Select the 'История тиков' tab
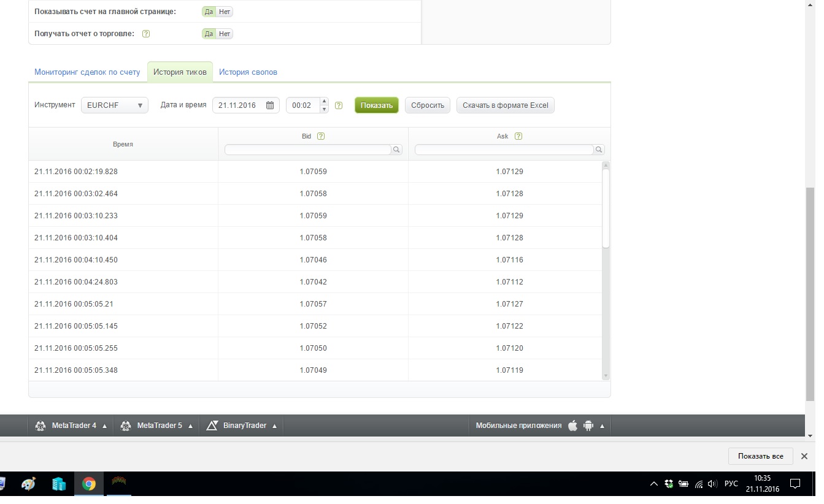Screen dimensions: 824x504 pyautogui.click(x=180, y=72)
